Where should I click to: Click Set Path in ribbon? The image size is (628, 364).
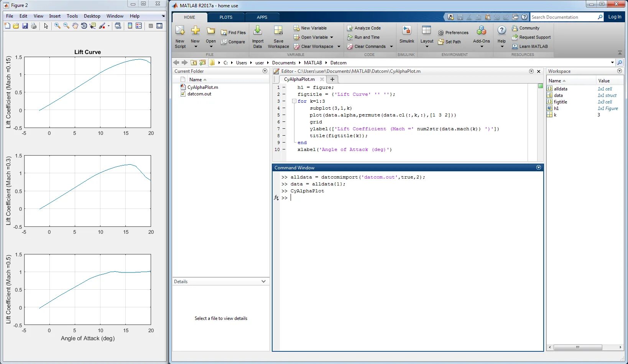point(449,42)
